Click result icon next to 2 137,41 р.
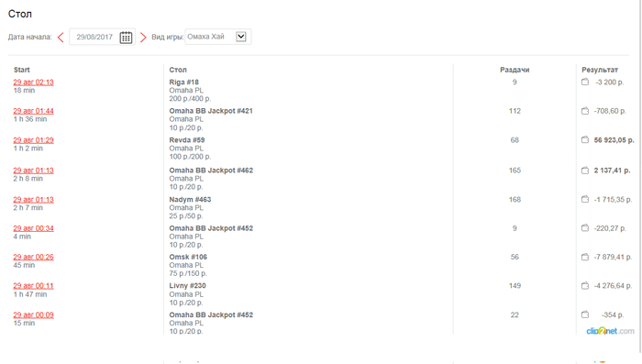 (x=585, y=171)
